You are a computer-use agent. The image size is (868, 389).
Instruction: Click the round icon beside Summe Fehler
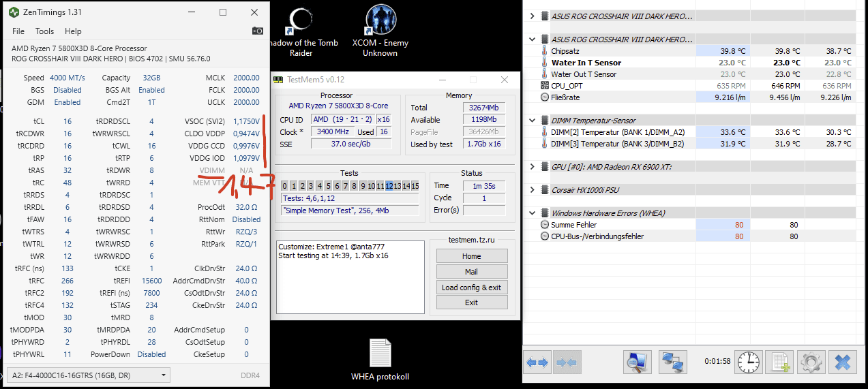point(544,225)
